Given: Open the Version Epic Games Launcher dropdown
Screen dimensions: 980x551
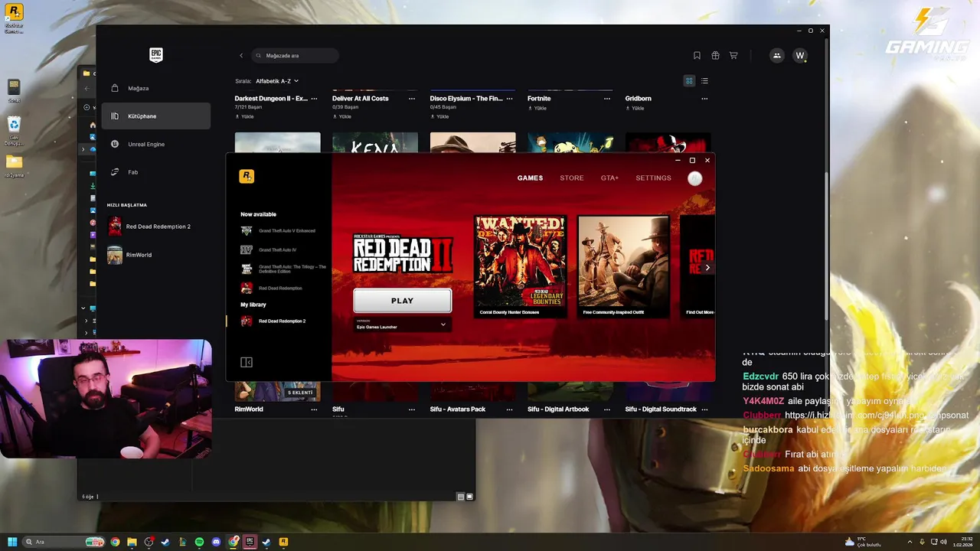Looking at the screenshot, I should point(402,324).
